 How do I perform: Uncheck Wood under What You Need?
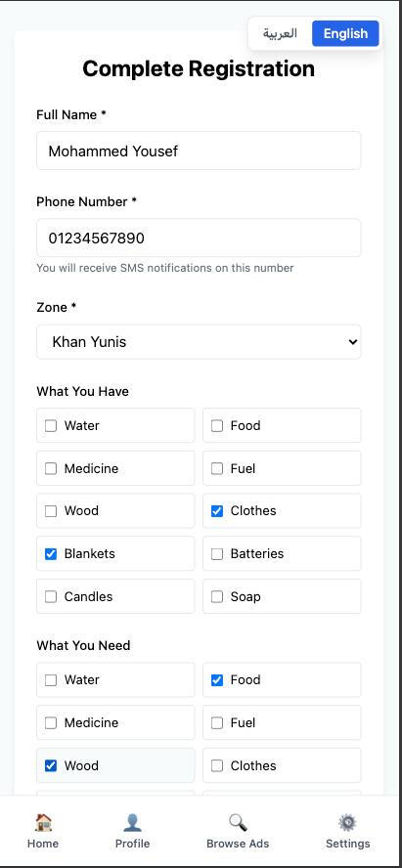pos(51,765)
